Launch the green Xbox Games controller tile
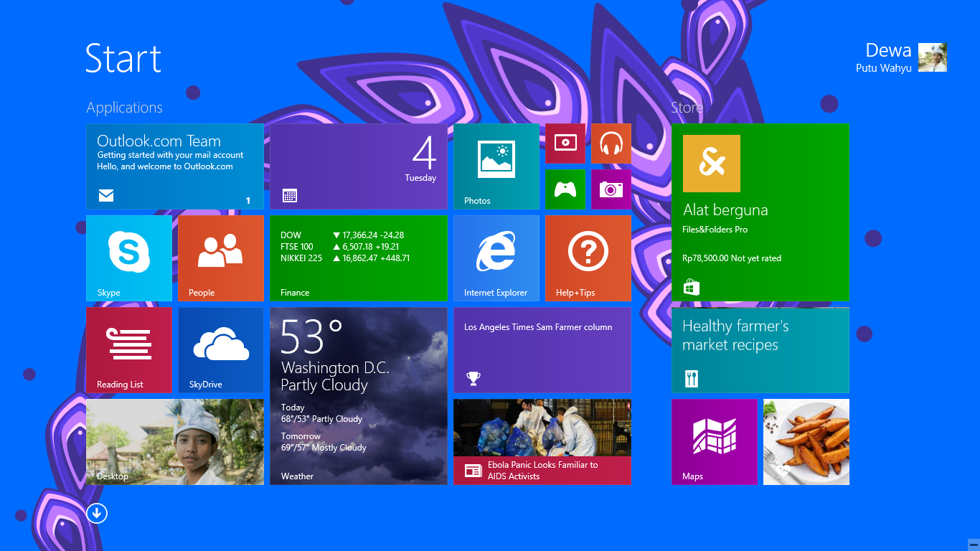Image resolution: width=980 pixels, height=551 pixels. click(x=565, y=189)
